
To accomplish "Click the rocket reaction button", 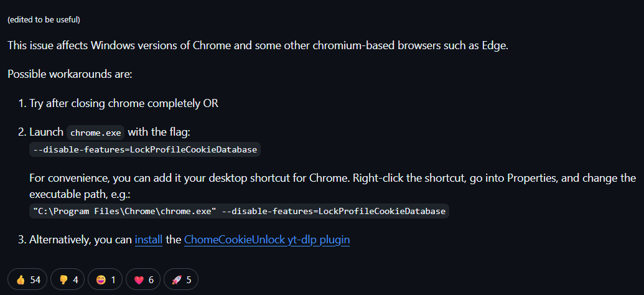I will 181,279.
